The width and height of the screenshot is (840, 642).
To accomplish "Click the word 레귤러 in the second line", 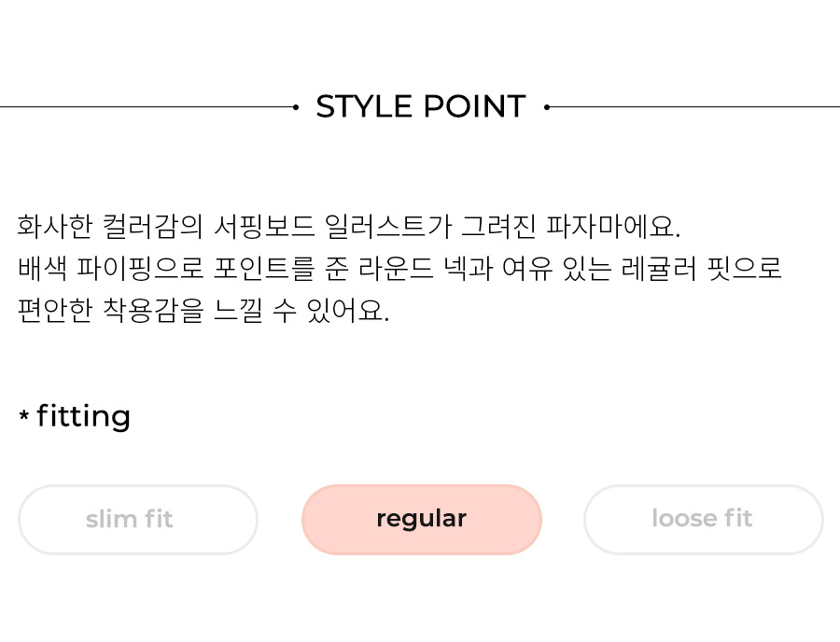I will pos(659,268).
